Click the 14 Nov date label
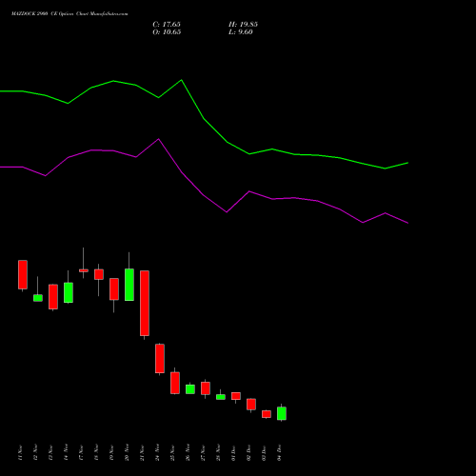 [66, 452]
